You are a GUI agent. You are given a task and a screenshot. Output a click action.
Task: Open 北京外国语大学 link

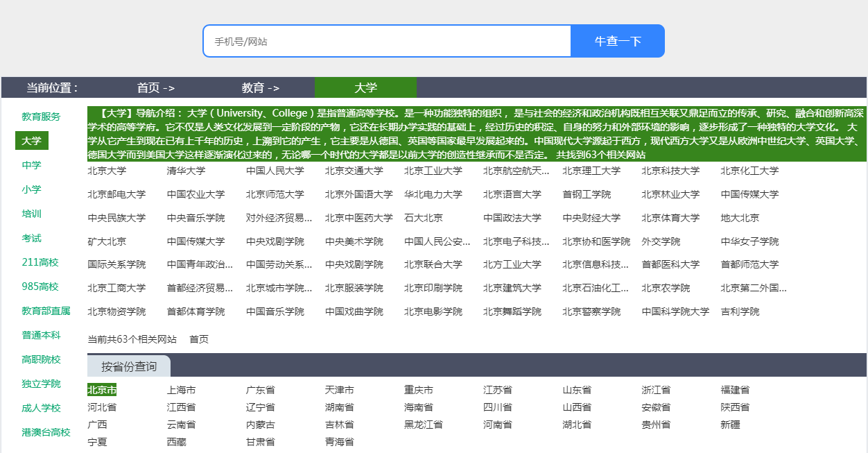click(x=358, y=194)
